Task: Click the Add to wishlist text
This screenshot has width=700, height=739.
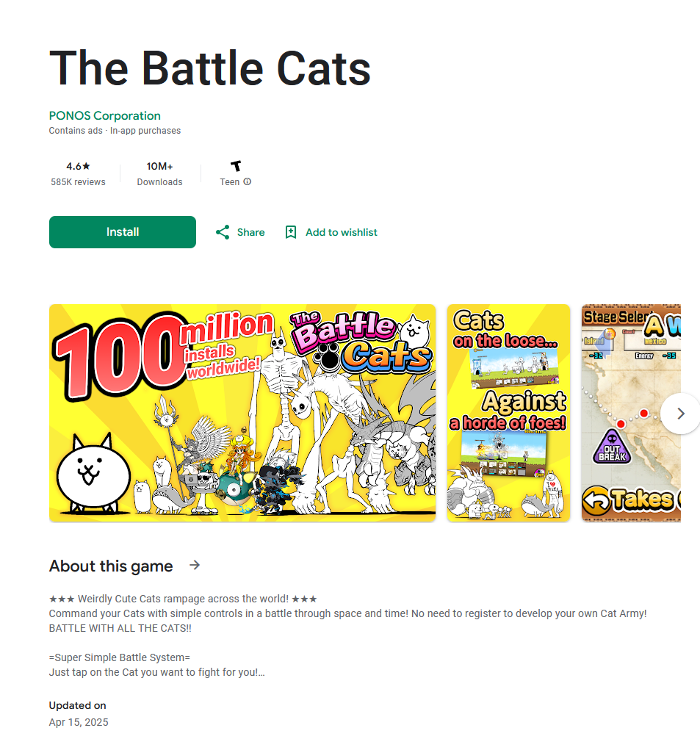Action: coord(342,232)
